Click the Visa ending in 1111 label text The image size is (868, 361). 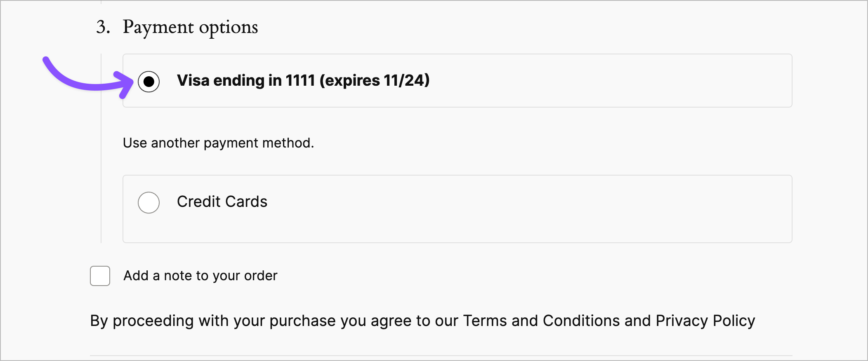(x=303, y=81)
